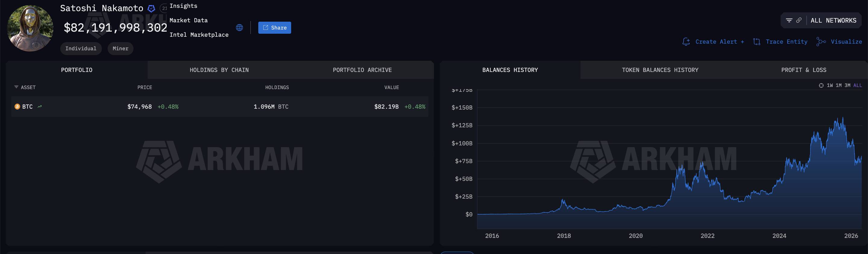
Task: Click the Visualize graph node icon
Action: (821, 42)
